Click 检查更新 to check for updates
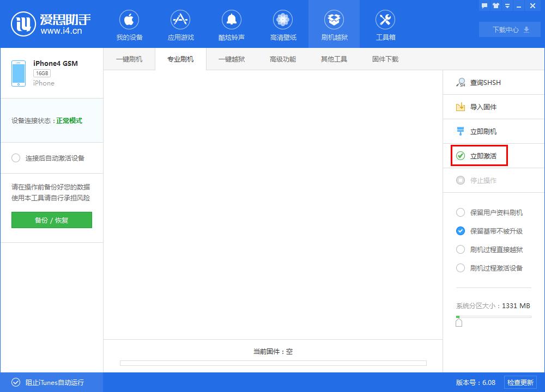Screen dimensions: 545x392 (522, 382)
